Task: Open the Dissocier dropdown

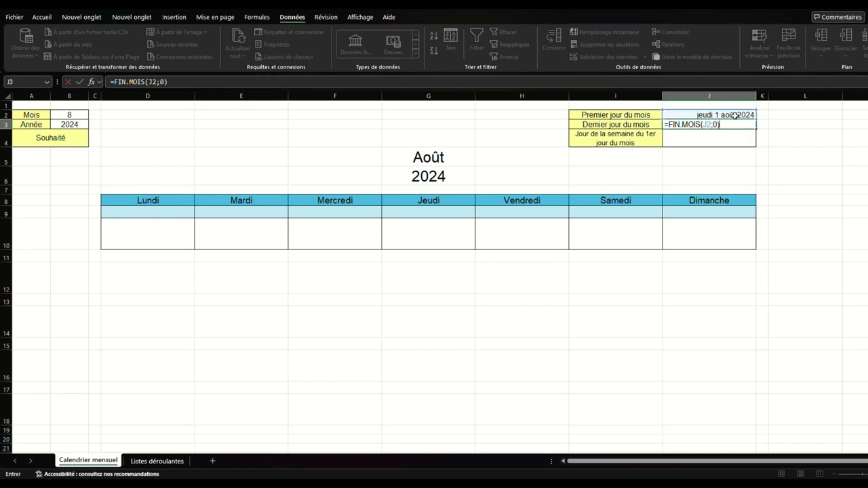Action: click(x=846, y=43)
